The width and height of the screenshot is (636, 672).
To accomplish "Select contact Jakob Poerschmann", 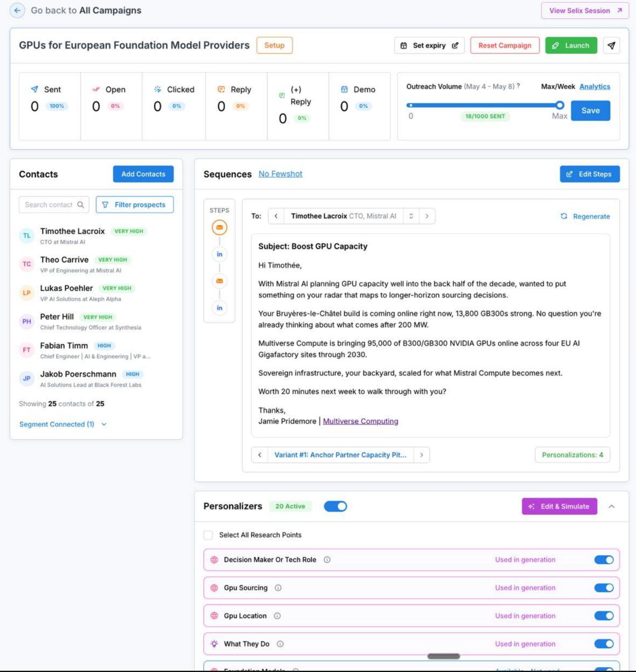I will click(x=95, y=379).
